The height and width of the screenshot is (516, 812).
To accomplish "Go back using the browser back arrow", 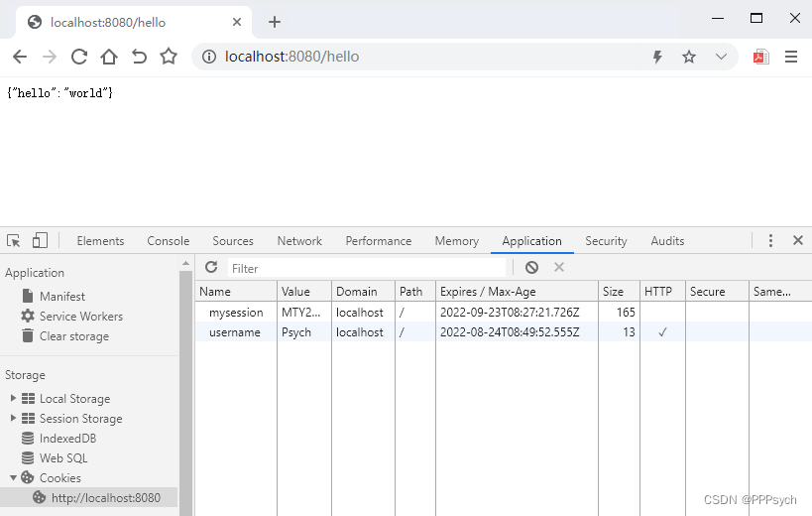I will 20,57.
